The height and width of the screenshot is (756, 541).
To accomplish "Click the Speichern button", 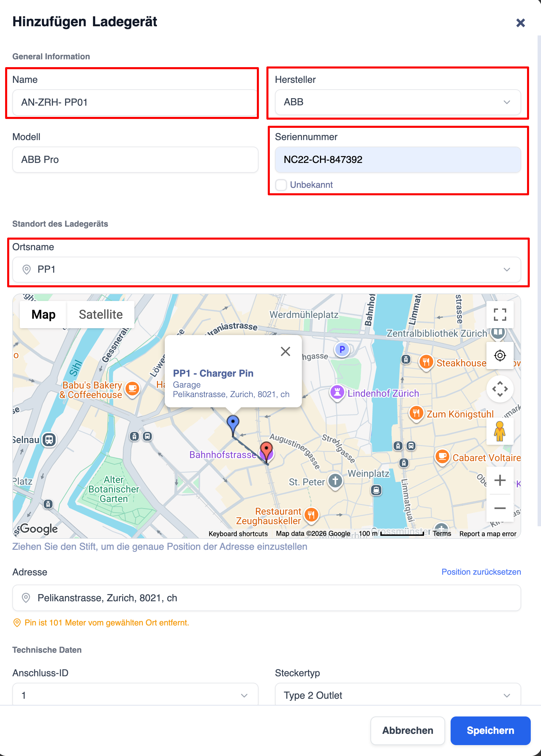I will pyautogui.click(x=490, y=730).
